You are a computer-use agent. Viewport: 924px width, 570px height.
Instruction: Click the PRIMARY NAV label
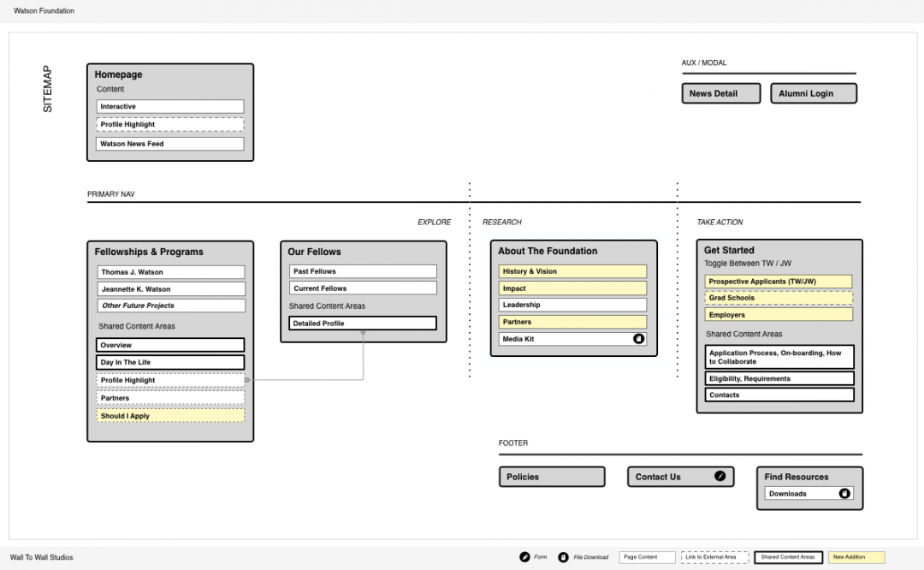pos(110,194)
